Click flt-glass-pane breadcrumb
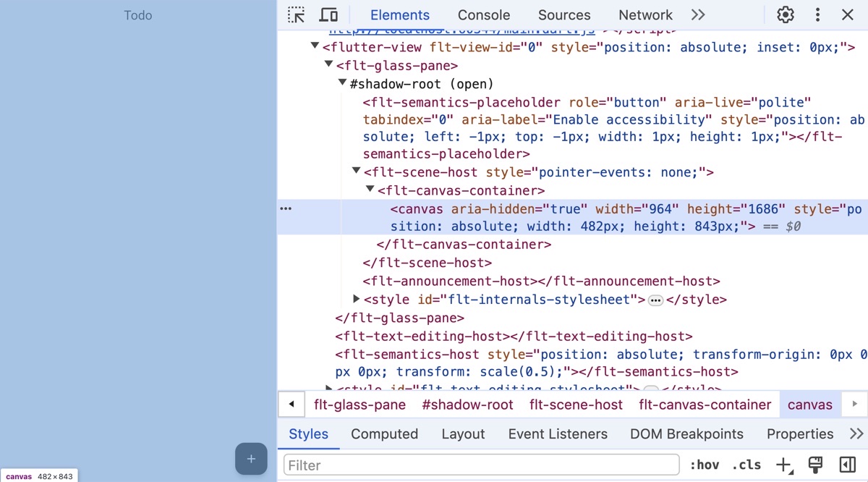868x482 pixels. point(360,405)
